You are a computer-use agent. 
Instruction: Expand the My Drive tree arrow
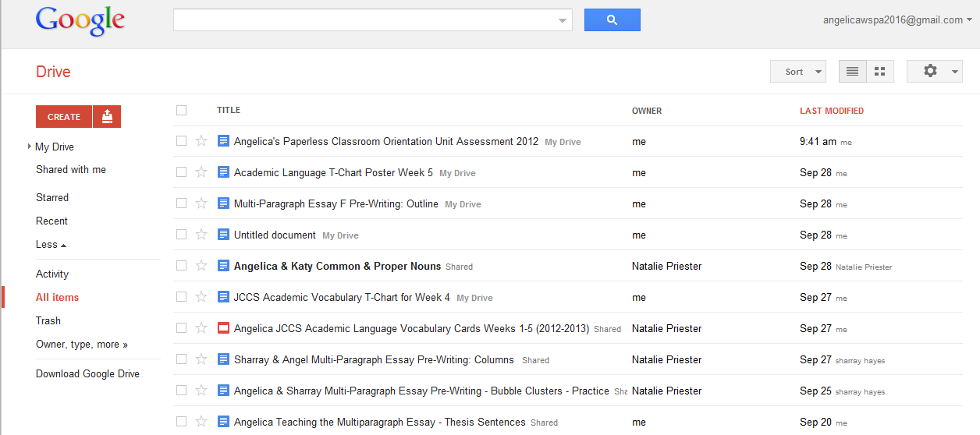(30, 147)
